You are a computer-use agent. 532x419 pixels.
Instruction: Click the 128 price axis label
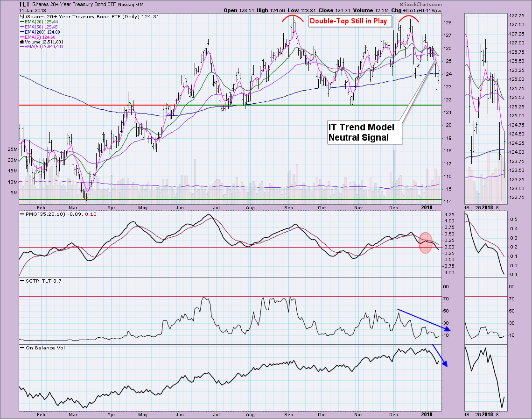click(447, 23)
